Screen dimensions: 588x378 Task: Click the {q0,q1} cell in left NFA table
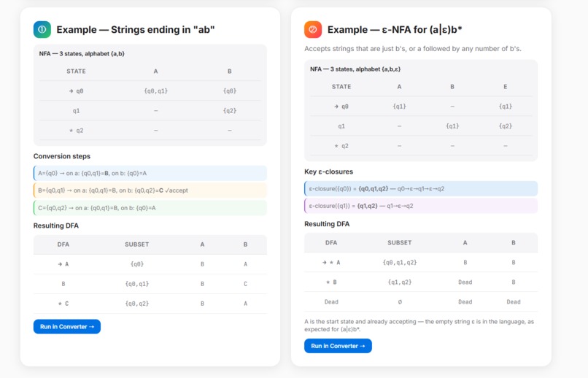pos(155,90)
